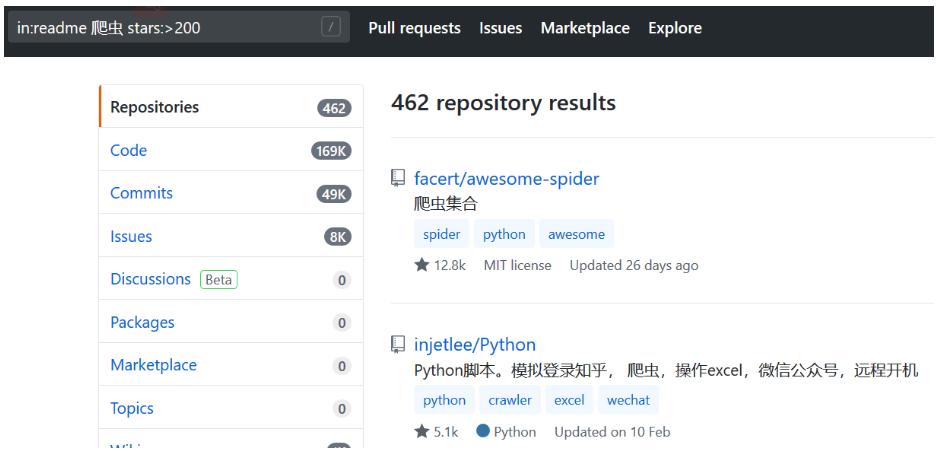Click the star icon next to 5.1k
936x451 pixels.
pos(422,431)
